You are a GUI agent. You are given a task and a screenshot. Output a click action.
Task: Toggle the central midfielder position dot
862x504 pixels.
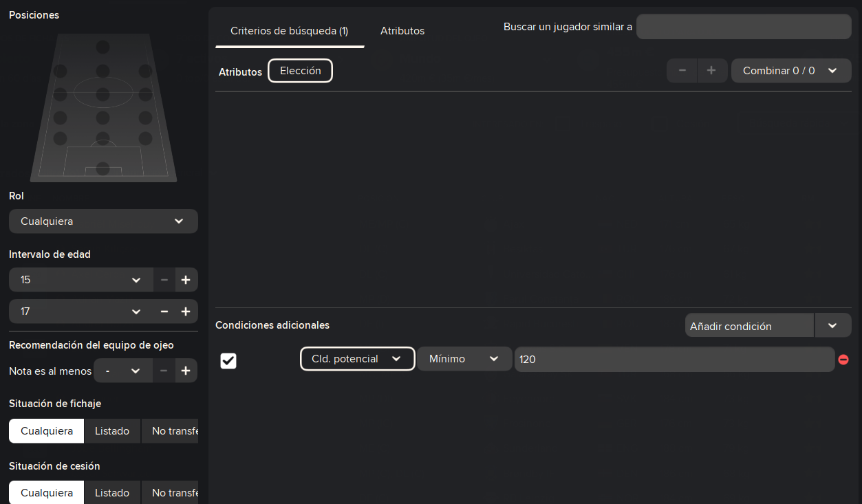coord(103,94)
